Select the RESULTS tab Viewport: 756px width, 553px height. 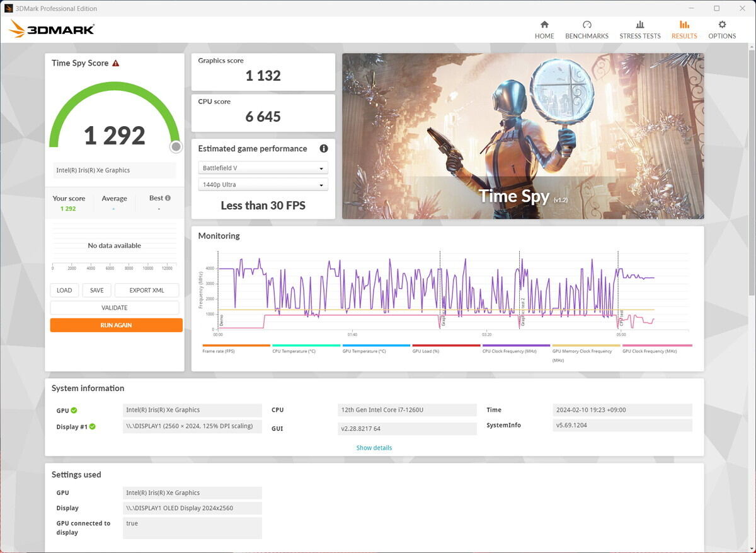pos(684,30)
